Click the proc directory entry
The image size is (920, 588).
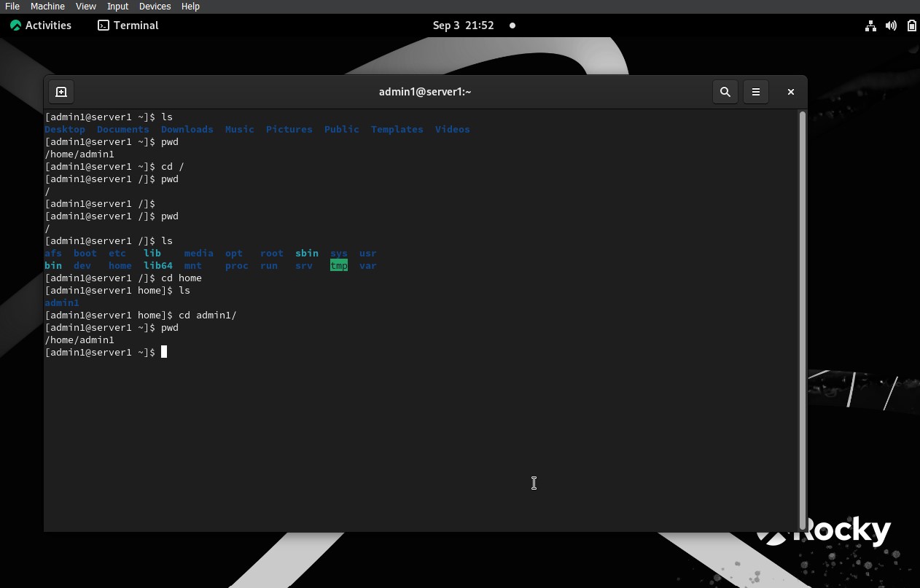tap(237, 266)
